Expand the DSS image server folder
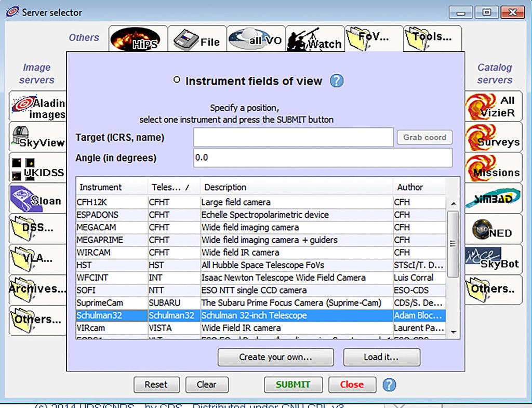Image resolution: width=532 pixels, height=408 pixels. point(37,229)
